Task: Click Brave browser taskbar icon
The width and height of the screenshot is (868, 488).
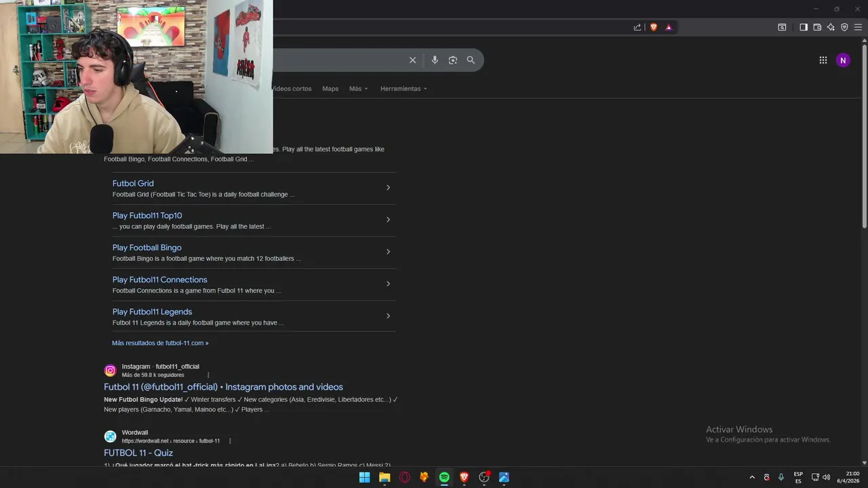Action: (464, 477)
